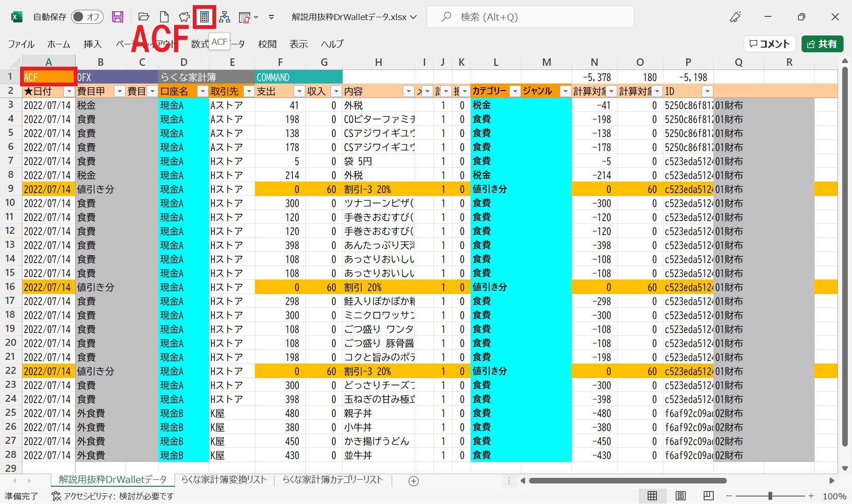This screenshot has width=852, height=504.
Task: Open the ヘルプ (Help) ribbon tab
Action: click(x=332, y=44)
